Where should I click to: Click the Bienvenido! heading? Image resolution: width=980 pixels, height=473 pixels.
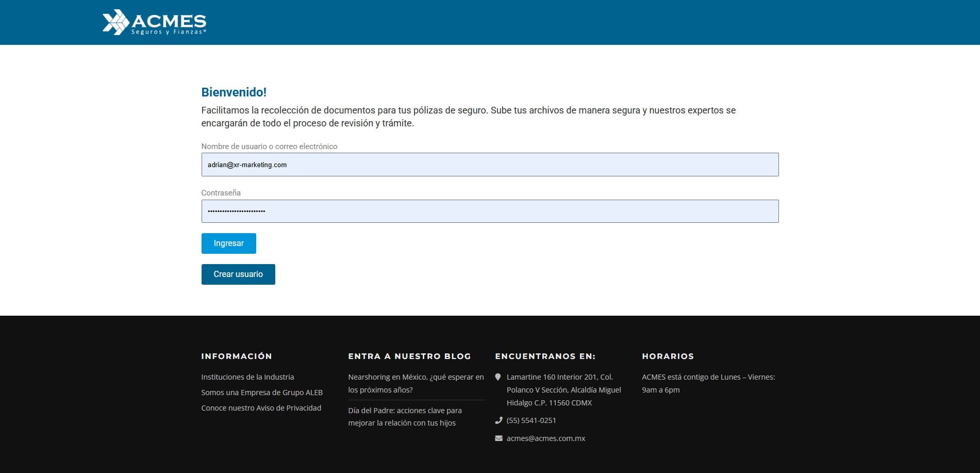click(234, 92)
